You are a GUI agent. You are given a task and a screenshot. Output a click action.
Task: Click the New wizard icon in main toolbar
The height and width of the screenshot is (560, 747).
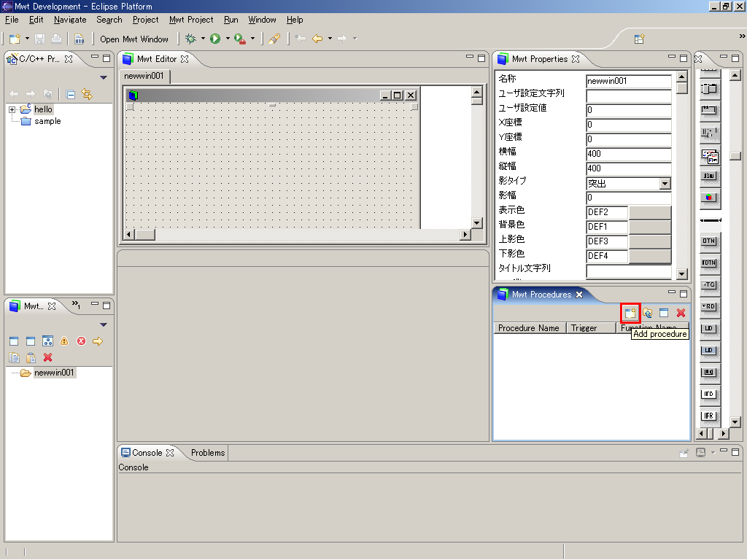click(15, 39)
